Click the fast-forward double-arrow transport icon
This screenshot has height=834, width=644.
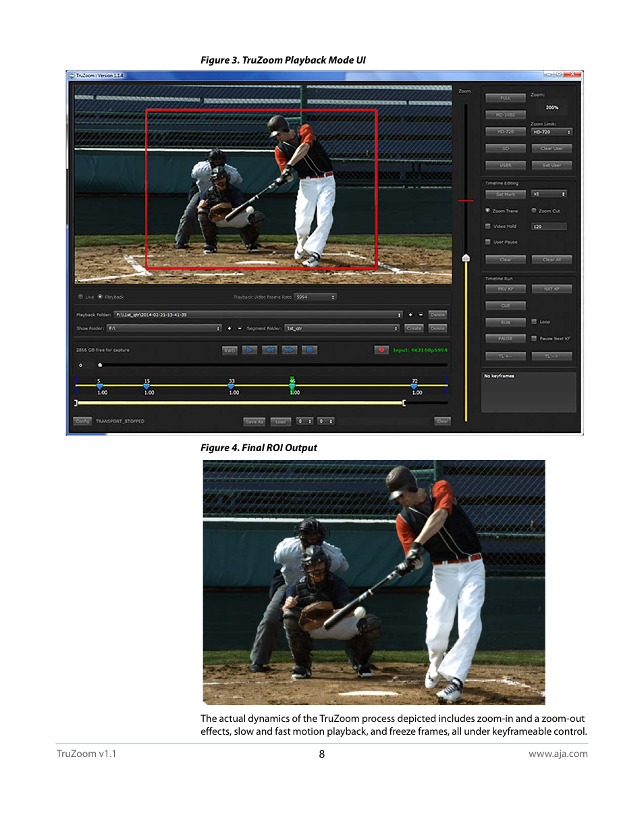tap(289, 350)
